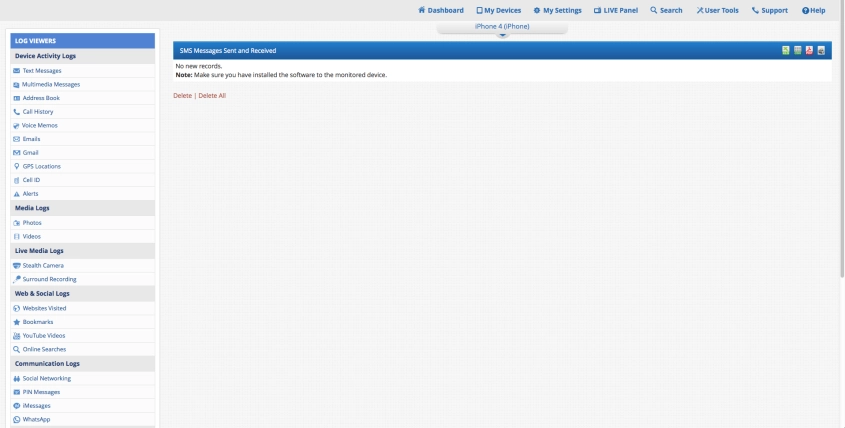Image resolution: width=845 pixels, height=428 pixels.
Task: Open the iPhone 4 device selector dropdown
Action: pos(502,29)
